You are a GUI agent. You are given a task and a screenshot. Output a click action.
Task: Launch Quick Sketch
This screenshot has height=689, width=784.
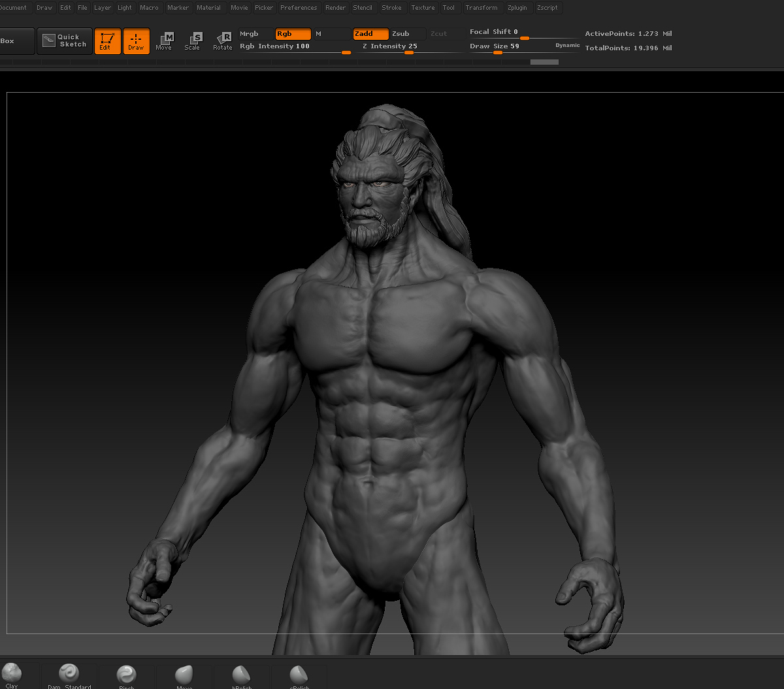[x=65, y=40]
